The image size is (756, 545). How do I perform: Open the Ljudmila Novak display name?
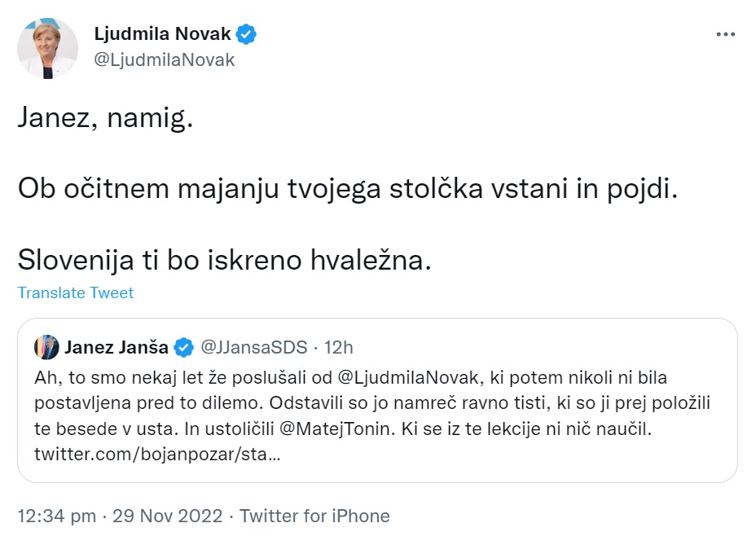tap(163, 35)
